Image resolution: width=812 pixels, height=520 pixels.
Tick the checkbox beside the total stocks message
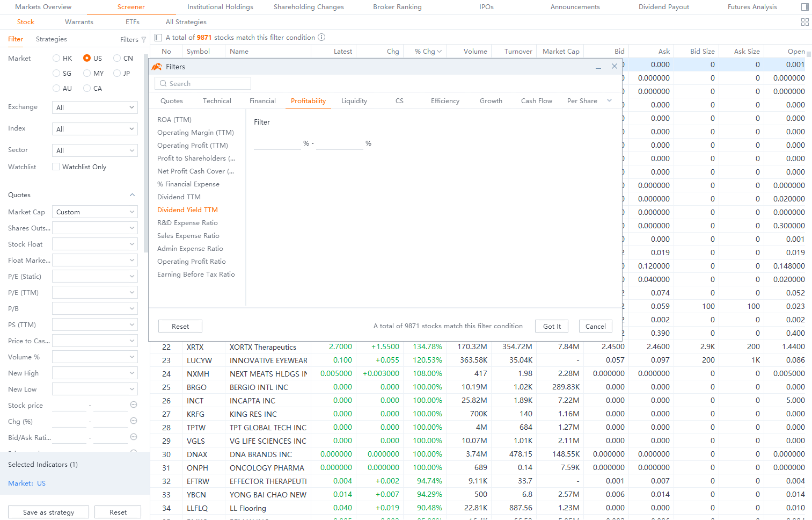pos(158,38)
